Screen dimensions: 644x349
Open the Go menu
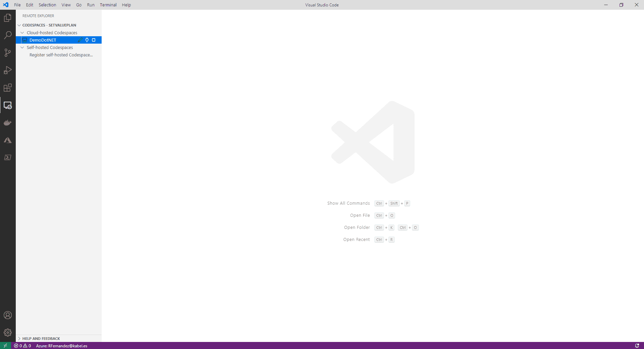(x=79, y=5)
